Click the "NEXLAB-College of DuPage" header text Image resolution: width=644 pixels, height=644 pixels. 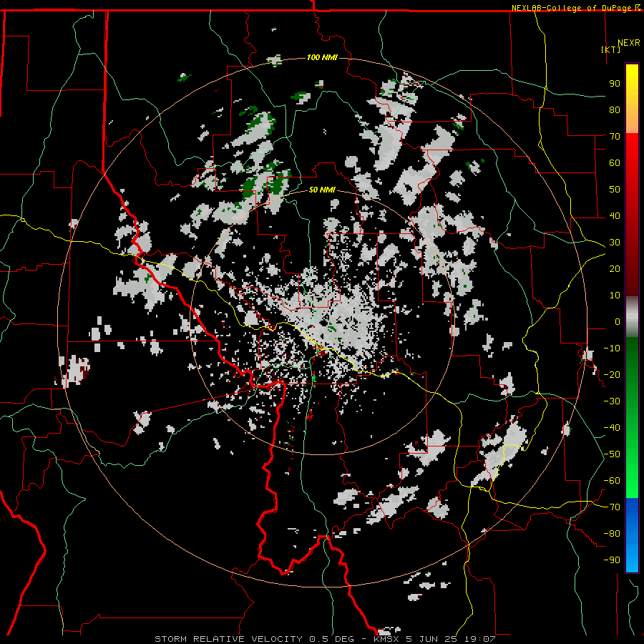point(572,8)
